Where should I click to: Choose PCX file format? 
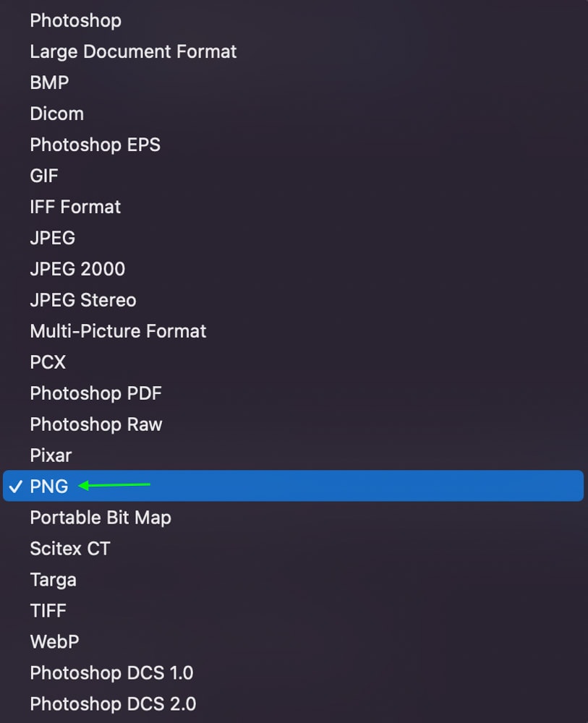coord(294,362)
